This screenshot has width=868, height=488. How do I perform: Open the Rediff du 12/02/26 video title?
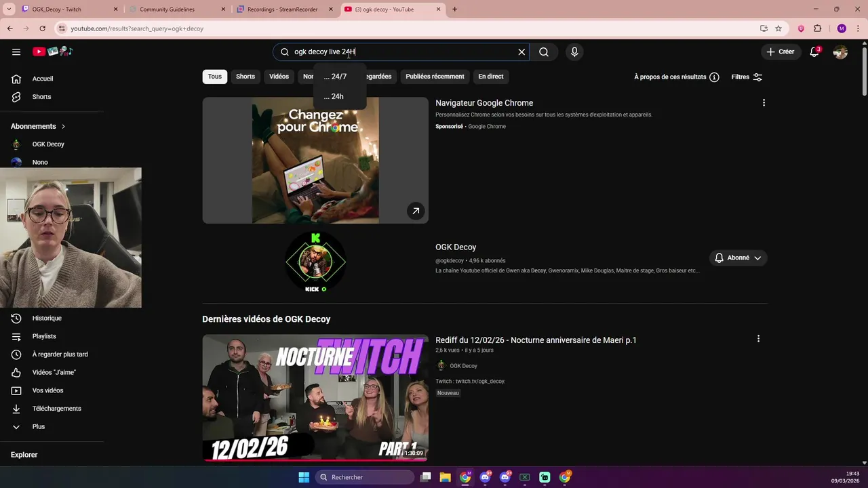(x=536, y=340)
